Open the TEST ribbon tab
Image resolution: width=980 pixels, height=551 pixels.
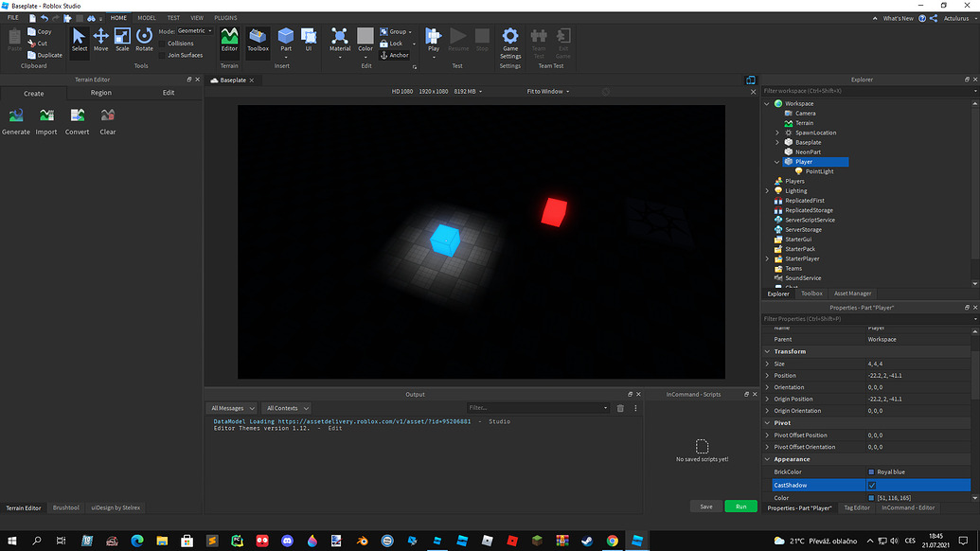point(173,18)
